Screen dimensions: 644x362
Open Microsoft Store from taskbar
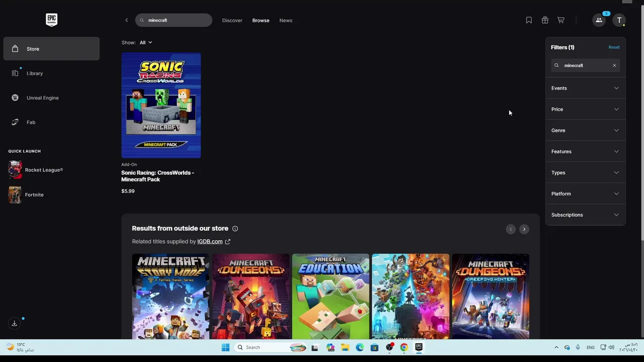point(374,347)
